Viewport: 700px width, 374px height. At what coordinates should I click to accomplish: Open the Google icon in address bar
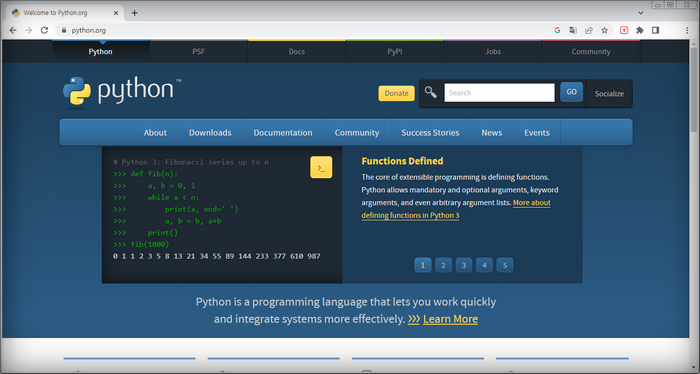point(557,30)
